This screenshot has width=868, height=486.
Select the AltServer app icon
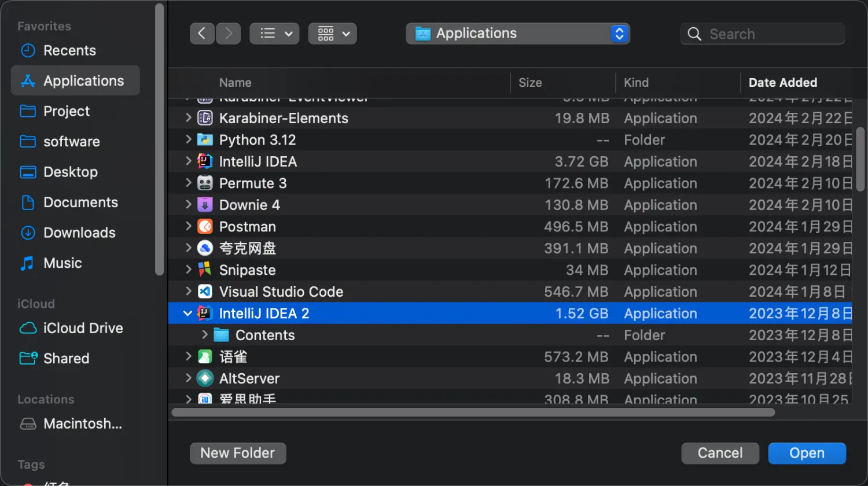pos(205,378)
